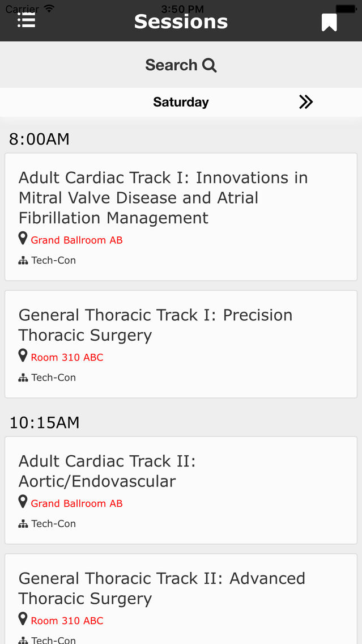Select the Saturday day tab
362x644 pixels.
point(181,102)
